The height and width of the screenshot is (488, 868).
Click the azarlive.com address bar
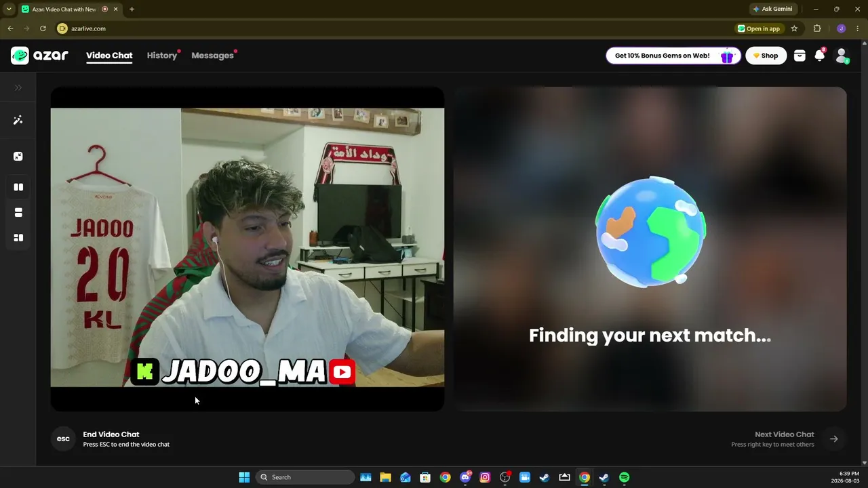[x=393, y=28]
